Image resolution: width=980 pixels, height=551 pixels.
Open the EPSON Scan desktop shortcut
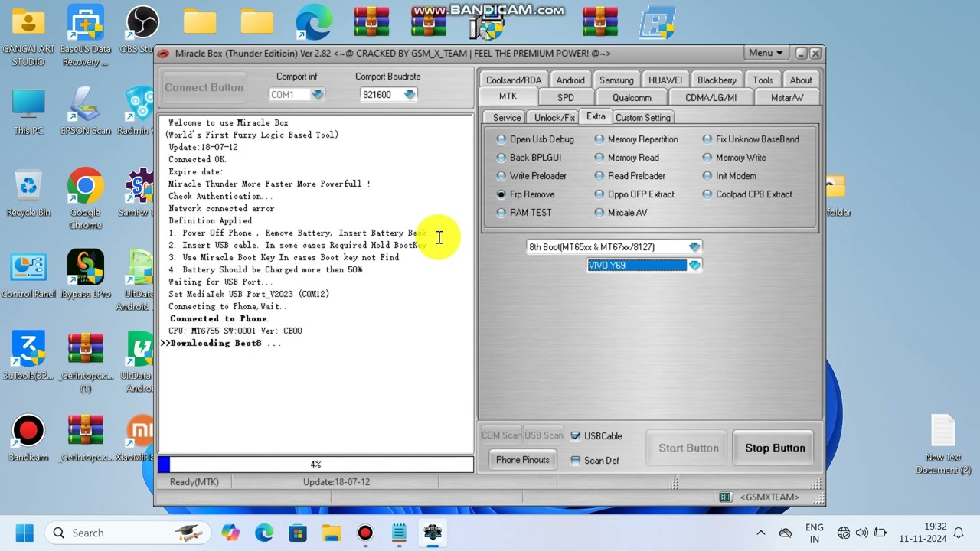click(x=85, y=112)
